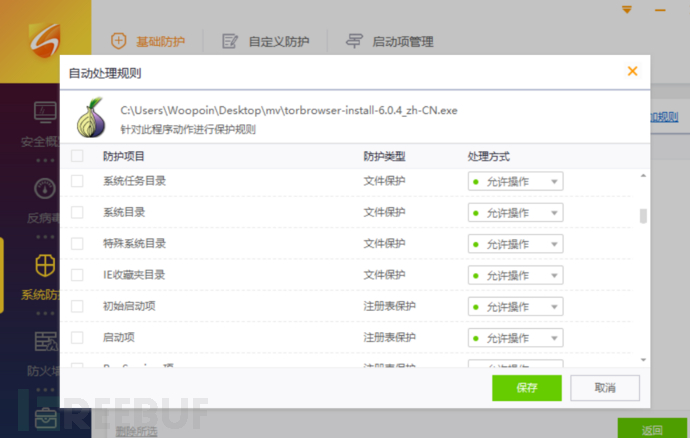The image size is (690, 438).
Task: Click the IE收藏夹目录 row label
Action: [x=134, y=275]
